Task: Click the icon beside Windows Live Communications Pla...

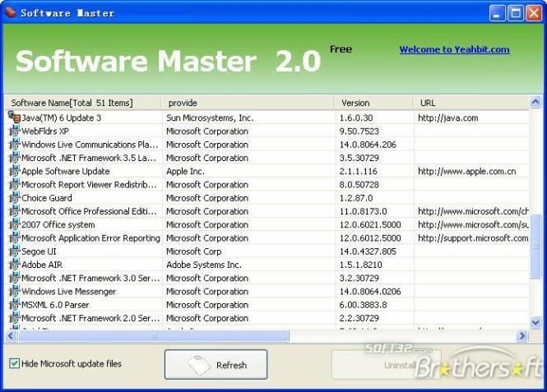Action: tap(14, 145)
